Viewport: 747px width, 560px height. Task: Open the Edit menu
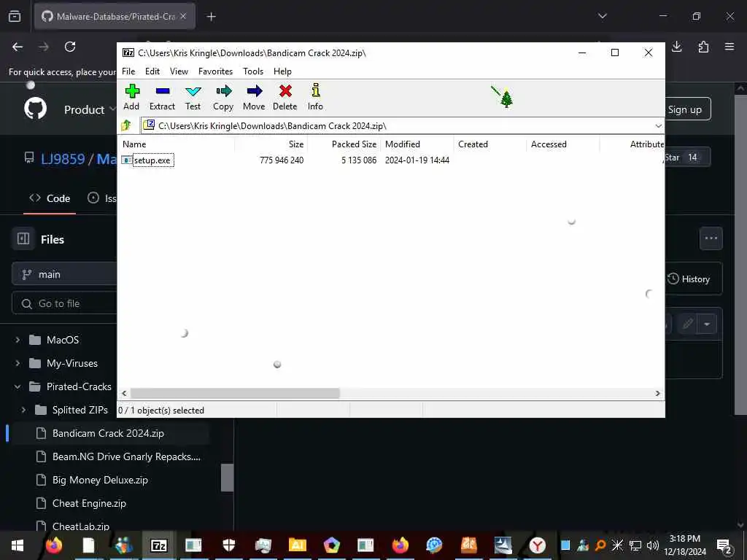coord(152,71)
